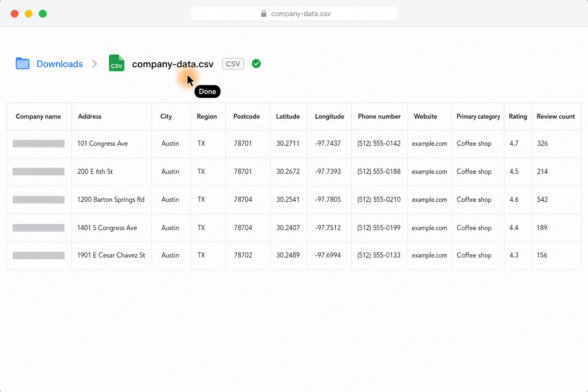The width and height of the screenshot is (588, 392).
Task: Click review count 214
Action: click(542, 171)
